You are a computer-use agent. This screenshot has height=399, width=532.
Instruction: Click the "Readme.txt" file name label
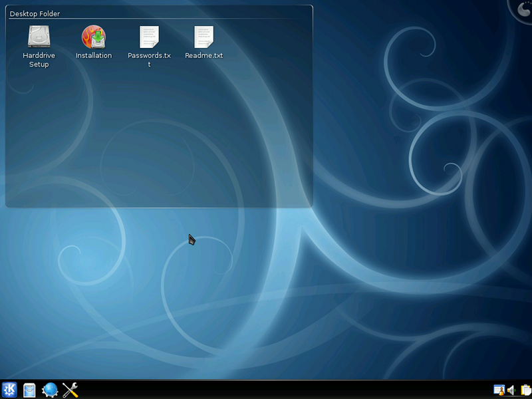204,55
